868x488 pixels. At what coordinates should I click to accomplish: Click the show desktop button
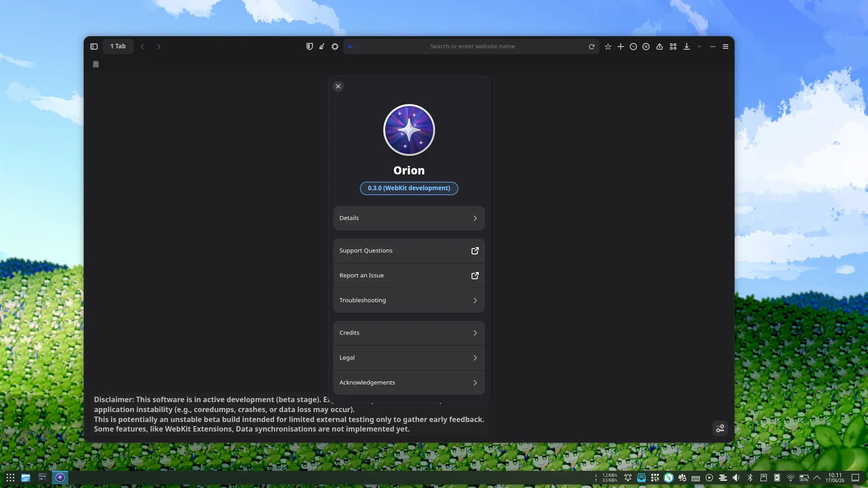855,478
